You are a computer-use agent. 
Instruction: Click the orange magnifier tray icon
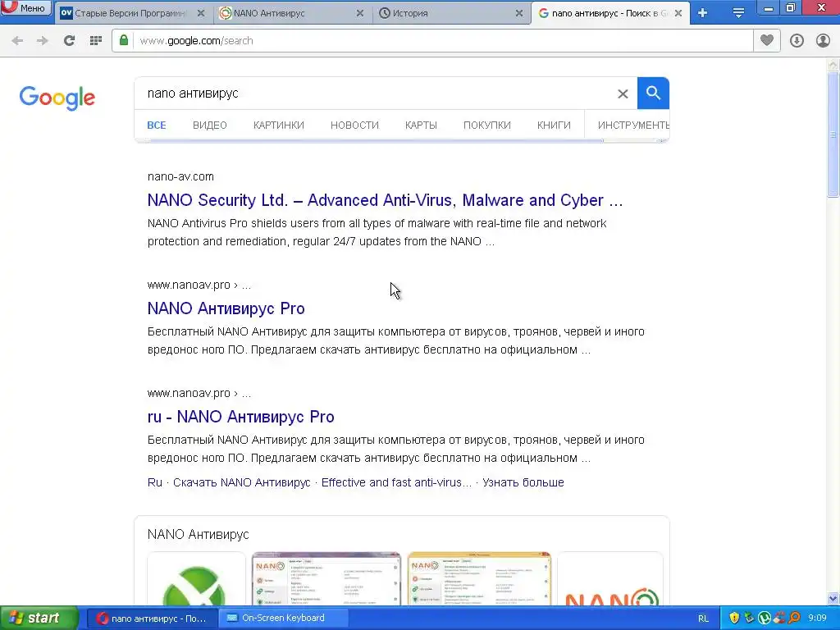point(794,619)
